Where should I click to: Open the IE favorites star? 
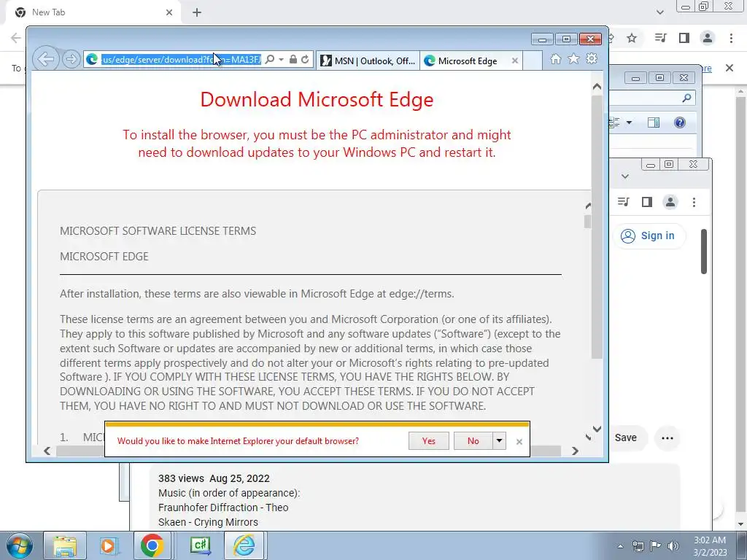pyautogui.click(x=573, y=58)
